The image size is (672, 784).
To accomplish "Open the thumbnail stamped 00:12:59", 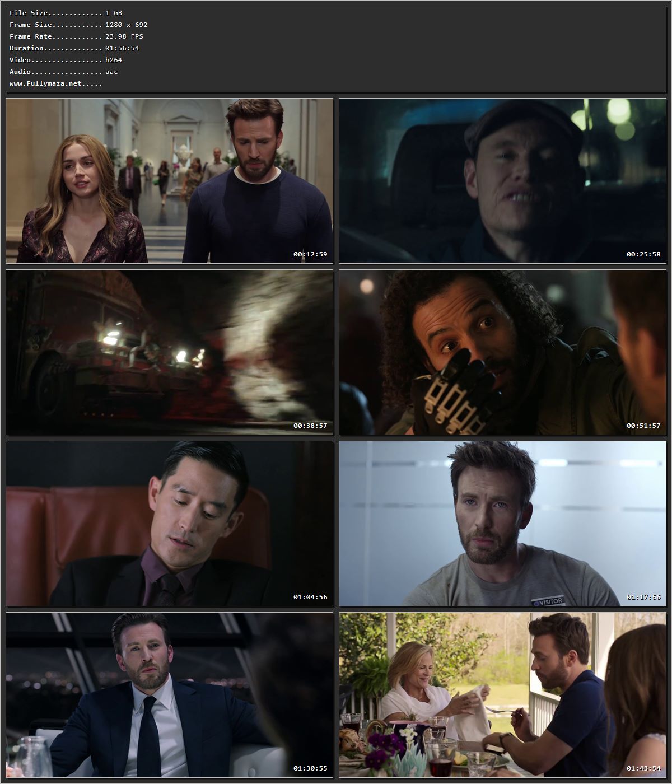I will [x=169, y=181].
